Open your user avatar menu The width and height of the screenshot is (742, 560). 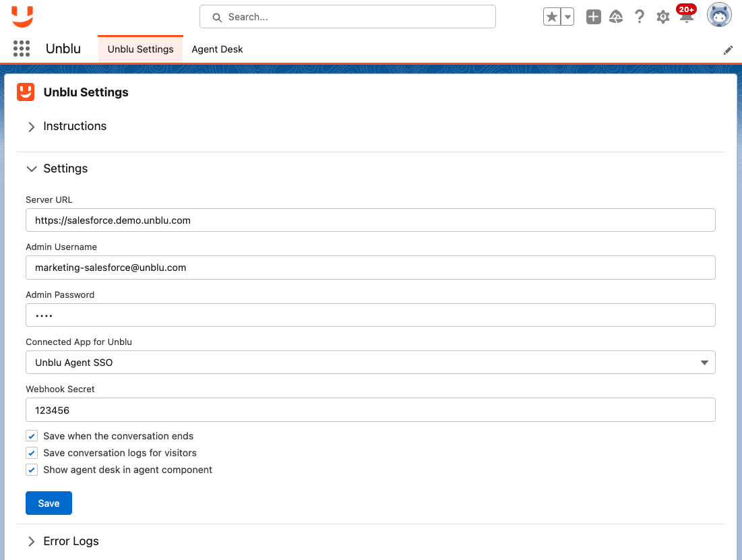tap(718, 14)
